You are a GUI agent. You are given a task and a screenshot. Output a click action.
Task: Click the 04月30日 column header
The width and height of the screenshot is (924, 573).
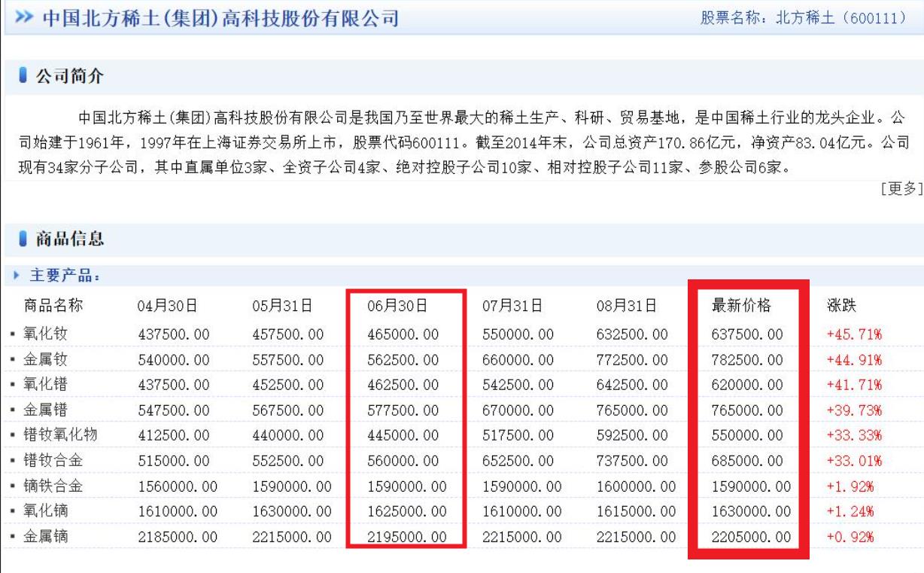pos(167,306)
